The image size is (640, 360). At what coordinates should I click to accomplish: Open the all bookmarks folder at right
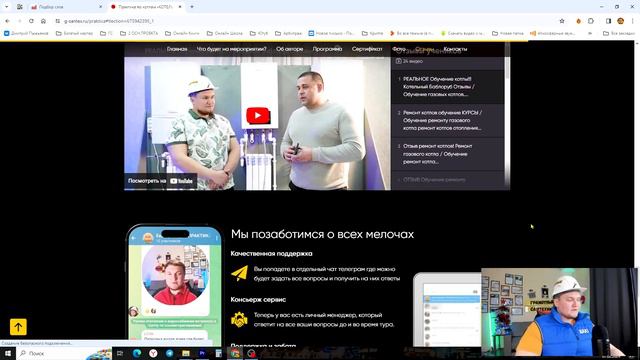point(619,33)
